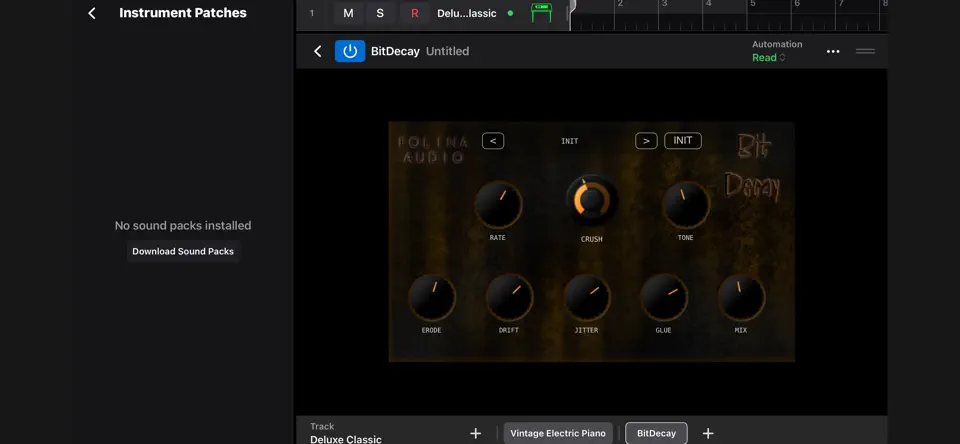This screenshot has height=444, width=960.
Task: Go back from Instrument Patches panel
Action: pos(92,13)
